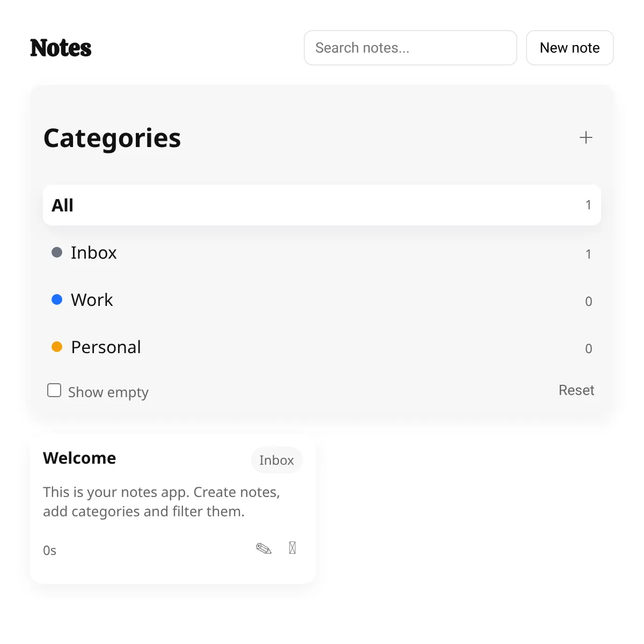
Task: Click the Categories heading
Action: pyautogui.click(x=112, y=138)
